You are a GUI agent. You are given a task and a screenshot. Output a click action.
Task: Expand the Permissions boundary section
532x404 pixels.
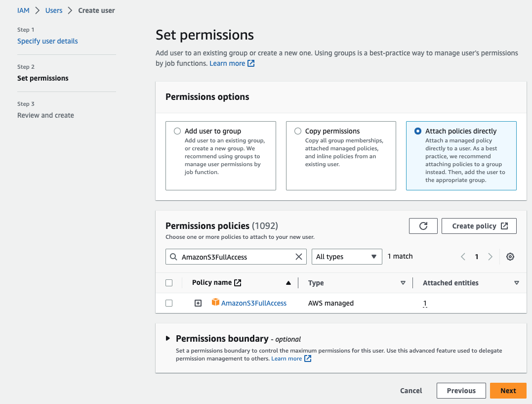(x=168, y=339)
